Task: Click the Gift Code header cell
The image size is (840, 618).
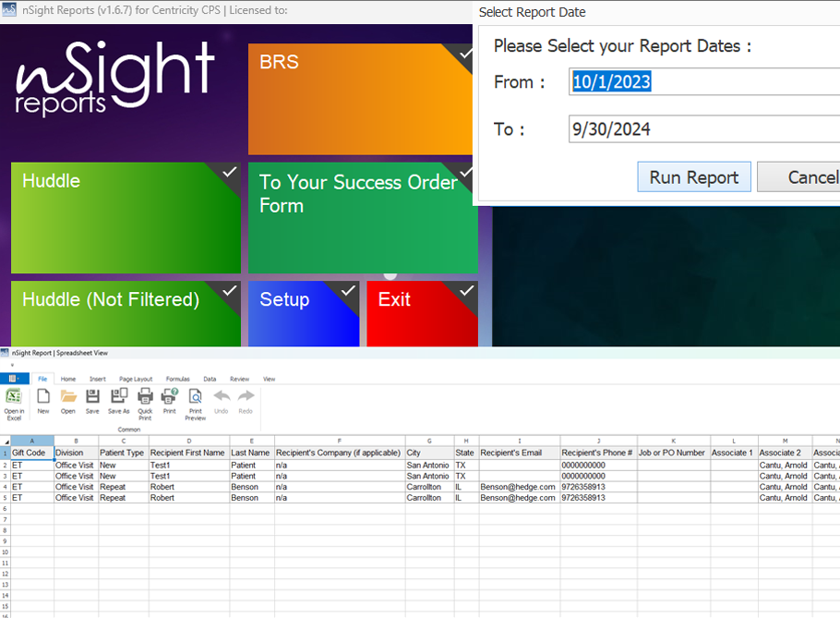Action: coord(32,453)
